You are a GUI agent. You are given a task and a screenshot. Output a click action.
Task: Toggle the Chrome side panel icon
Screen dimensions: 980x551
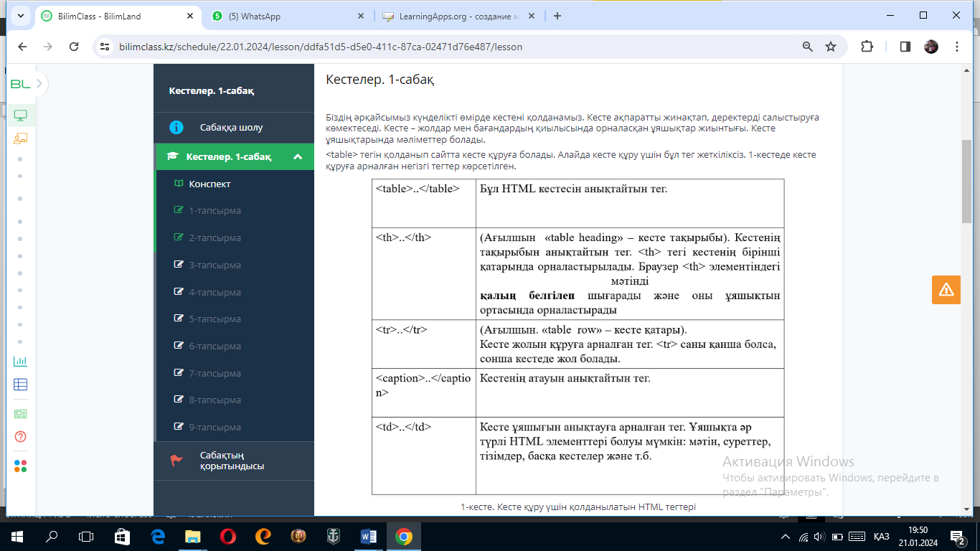point(905,47)
